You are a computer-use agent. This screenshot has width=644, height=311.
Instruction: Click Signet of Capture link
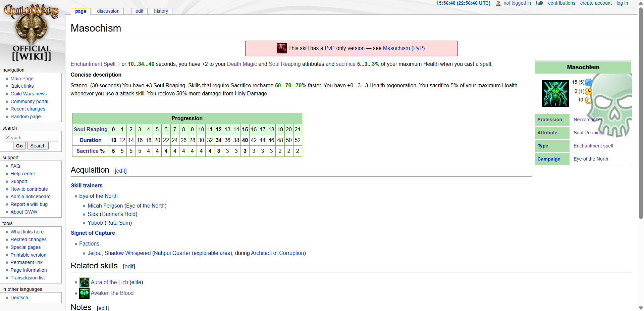coord(93,233)
